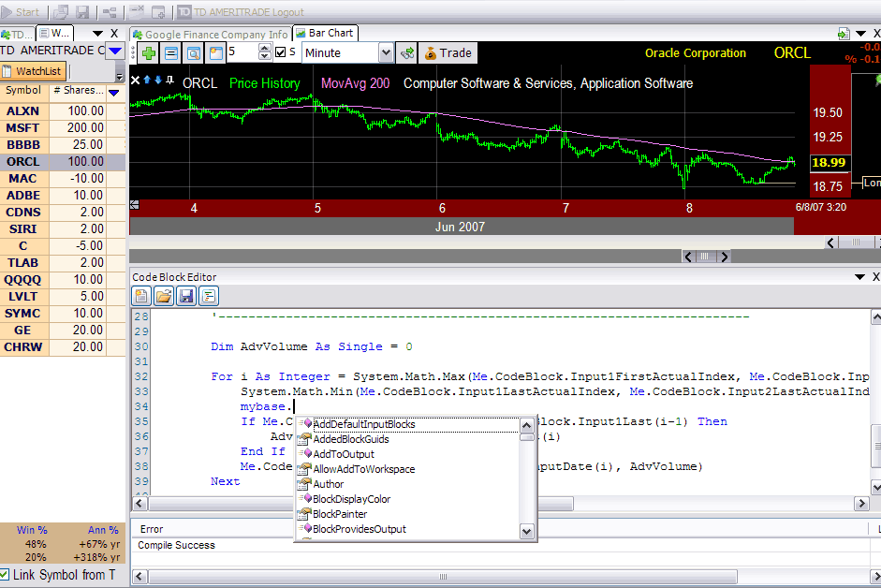The width and height of the screenshot is (881, 588).
Task: Click TD AMERITRADE Logout button
Action: pos(241,12)
